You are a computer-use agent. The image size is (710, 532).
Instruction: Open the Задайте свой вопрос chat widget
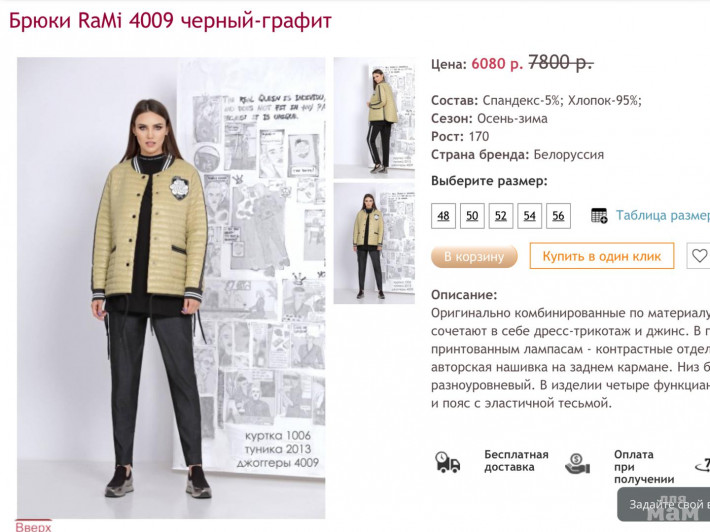coord(664,504)
